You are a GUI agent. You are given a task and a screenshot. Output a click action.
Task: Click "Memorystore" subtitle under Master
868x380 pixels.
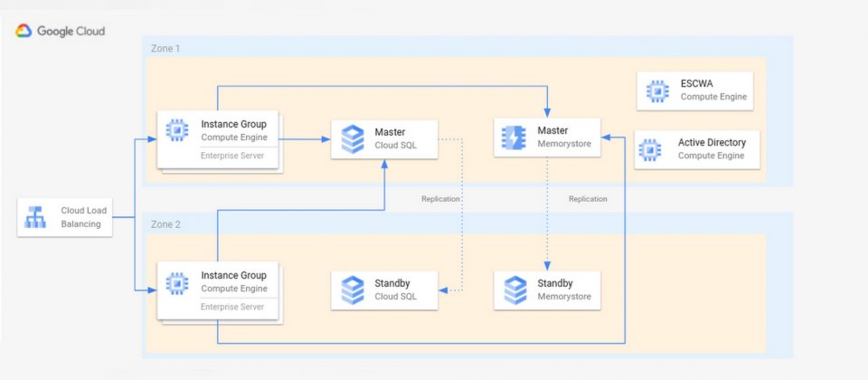pos(564,144)
